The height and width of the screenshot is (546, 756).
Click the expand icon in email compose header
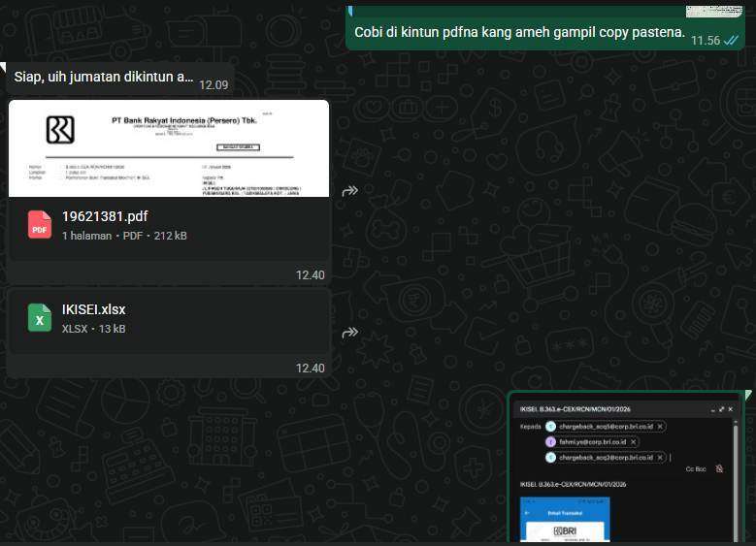pos(721,410)
